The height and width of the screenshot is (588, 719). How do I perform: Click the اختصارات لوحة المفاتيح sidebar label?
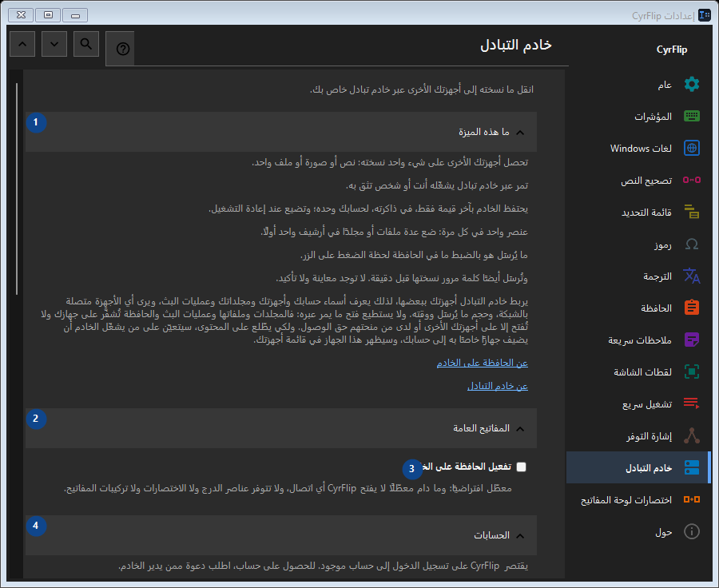tap(626, 499)
